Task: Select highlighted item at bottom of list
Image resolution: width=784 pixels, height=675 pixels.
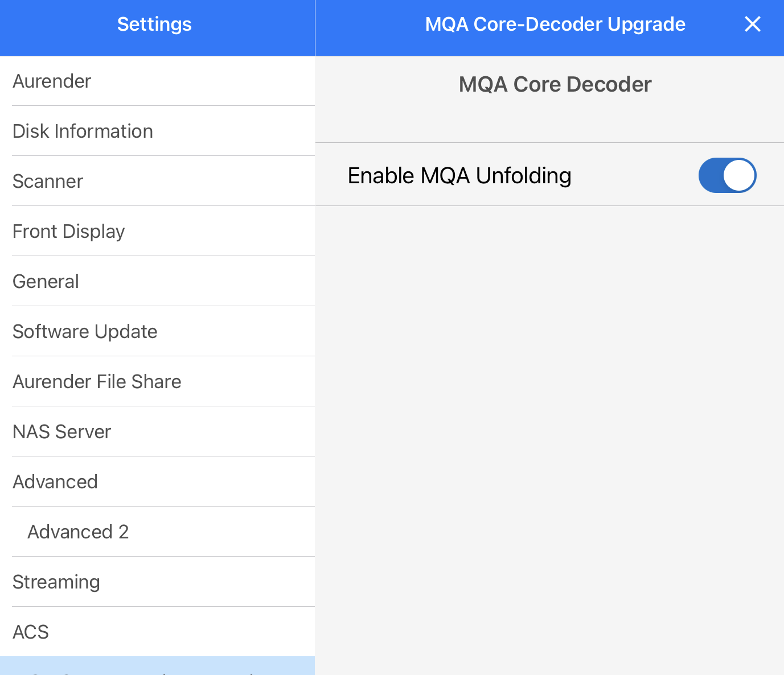Action: [x=157, y=666]
